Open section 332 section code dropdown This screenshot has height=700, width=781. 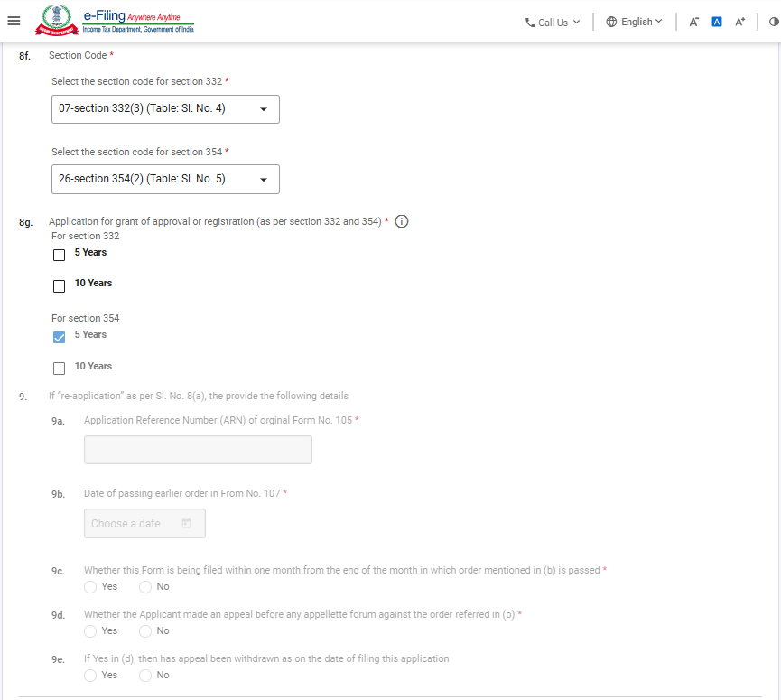165,109
